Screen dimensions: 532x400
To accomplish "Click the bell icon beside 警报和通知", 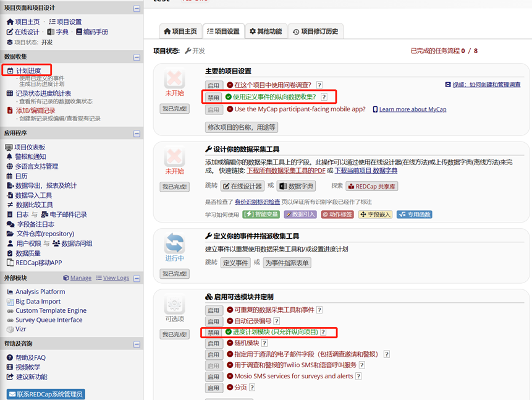I will [x=9, y=157].
